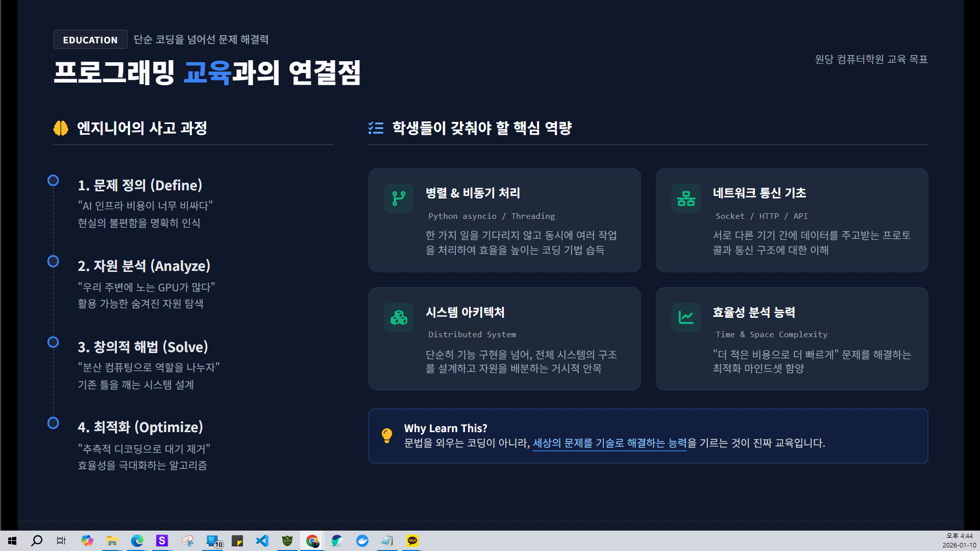
Task: Click the underlined 세상의 문제를 기술로 해결하는 능력 text
Action: pos(609,443)
